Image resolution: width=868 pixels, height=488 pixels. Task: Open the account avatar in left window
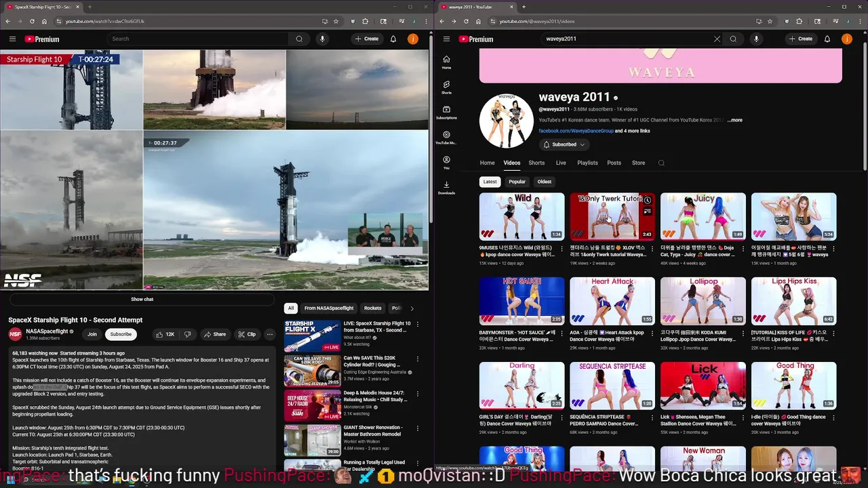[x=412, y=39]
